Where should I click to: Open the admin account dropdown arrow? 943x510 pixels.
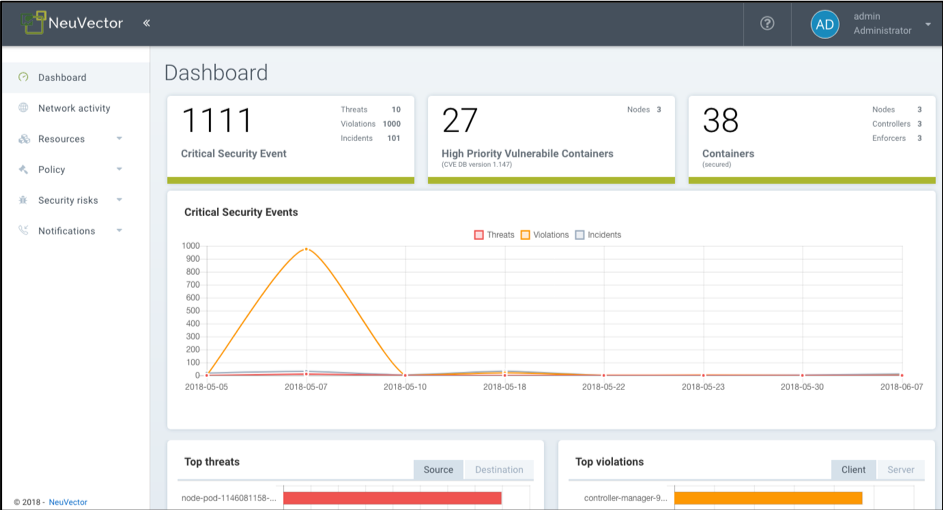pos(928,25)
